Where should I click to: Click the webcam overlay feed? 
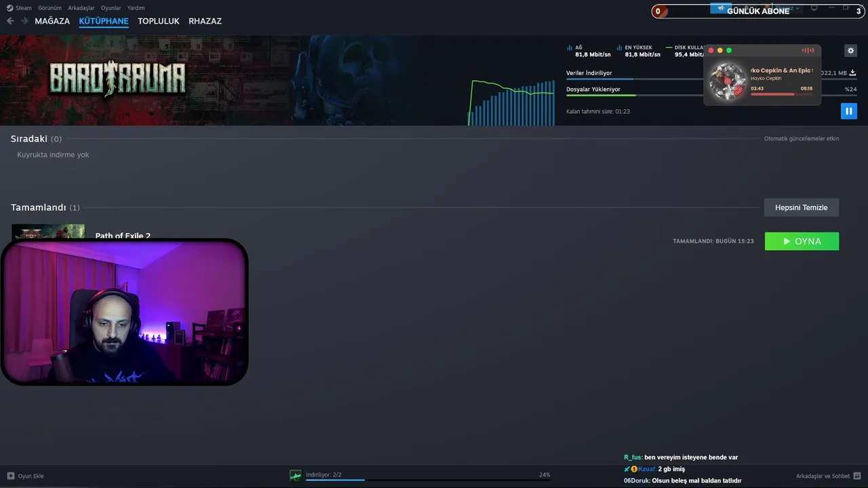(x=124, y=312)
